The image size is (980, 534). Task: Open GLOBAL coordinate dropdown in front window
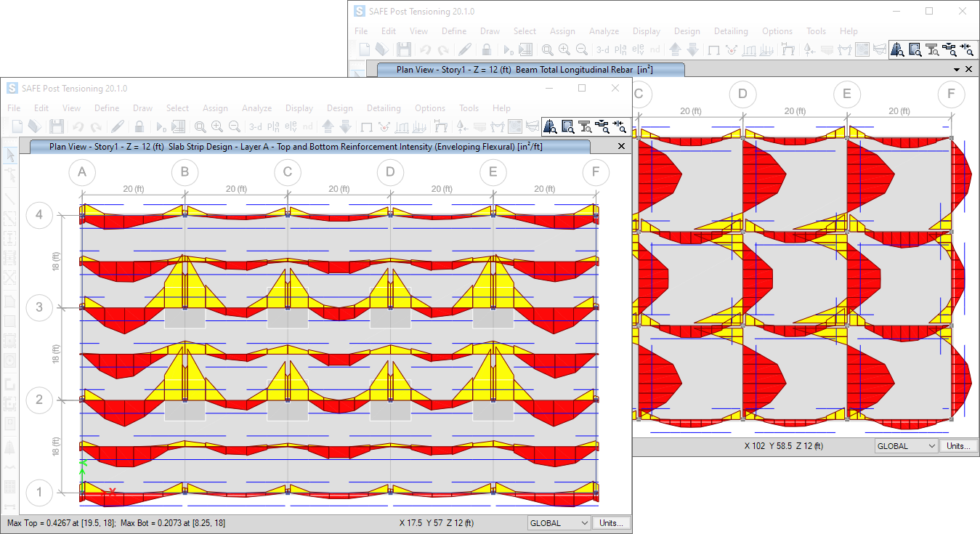tap(559, 523)
